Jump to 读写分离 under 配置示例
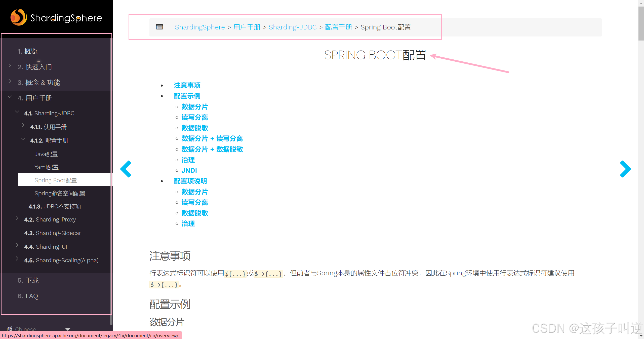The width and height of the screenshot is (644, 339). [x=195, y=117]
